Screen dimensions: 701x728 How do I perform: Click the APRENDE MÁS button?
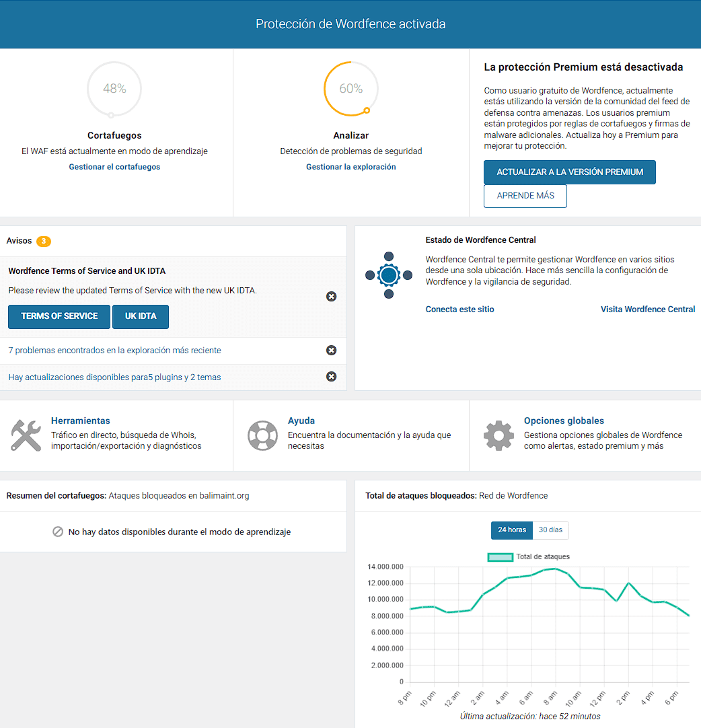click(x=525, y=196)
